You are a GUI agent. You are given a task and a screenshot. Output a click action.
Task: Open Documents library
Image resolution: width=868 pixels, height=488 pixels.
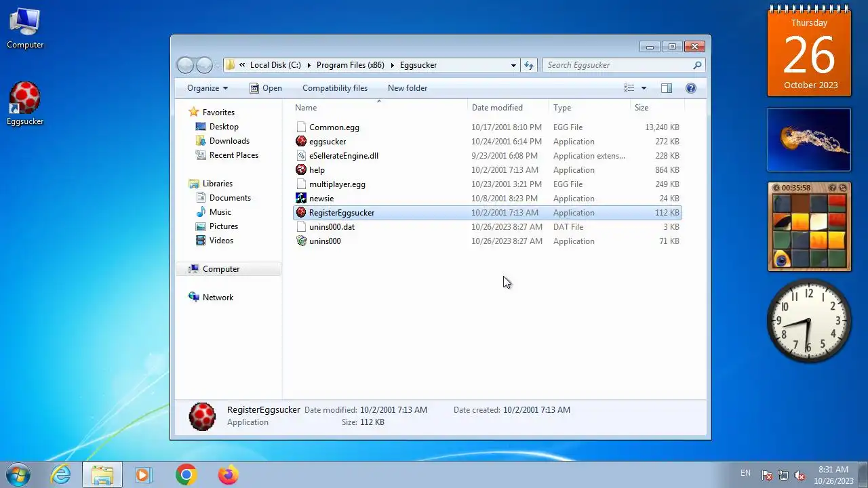(230, 197)
